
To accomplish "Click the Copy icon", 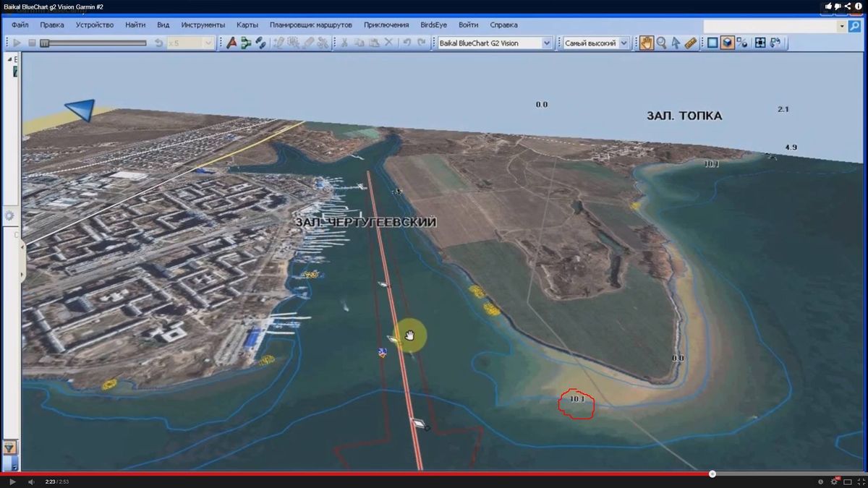I will click(359, 43).
